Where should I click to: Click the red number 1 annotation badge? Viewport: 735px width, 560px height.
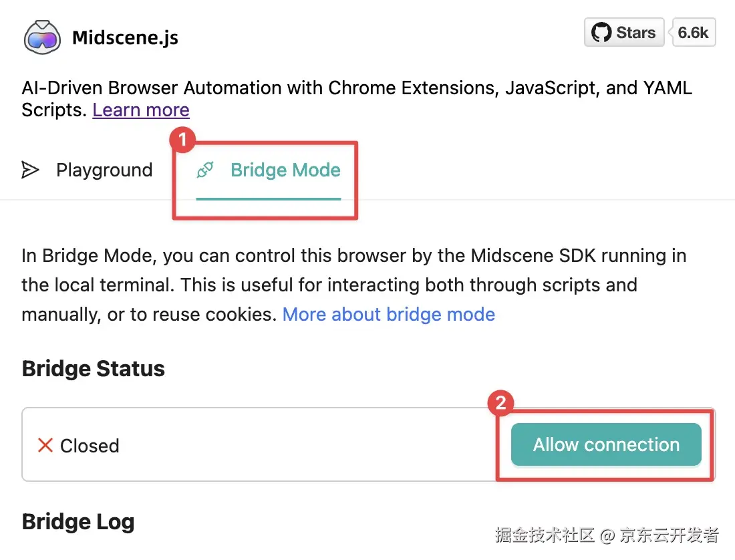[183, 140]
